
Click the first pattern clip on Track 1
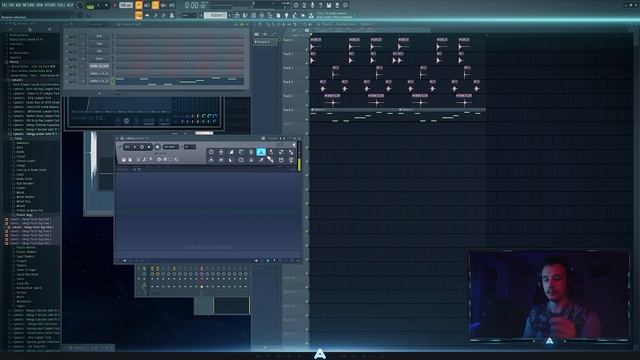pos(316,44)
